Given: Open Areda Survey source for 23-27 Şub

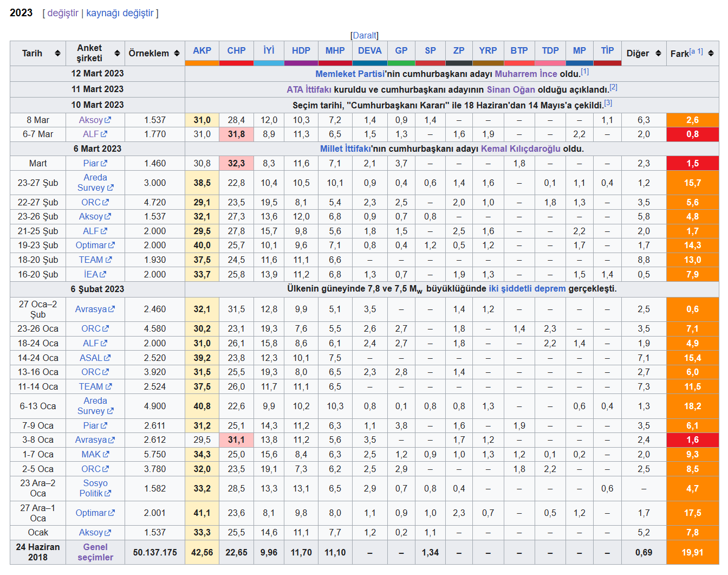Looking at the screenshot, I should pos(95,183).
